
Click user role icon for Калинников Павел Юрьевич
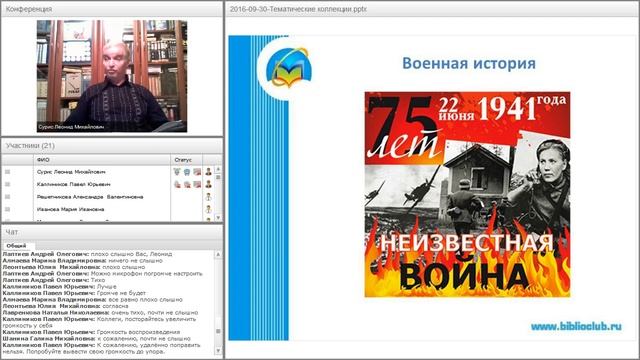pyautogui.click(x=209, y=184)
